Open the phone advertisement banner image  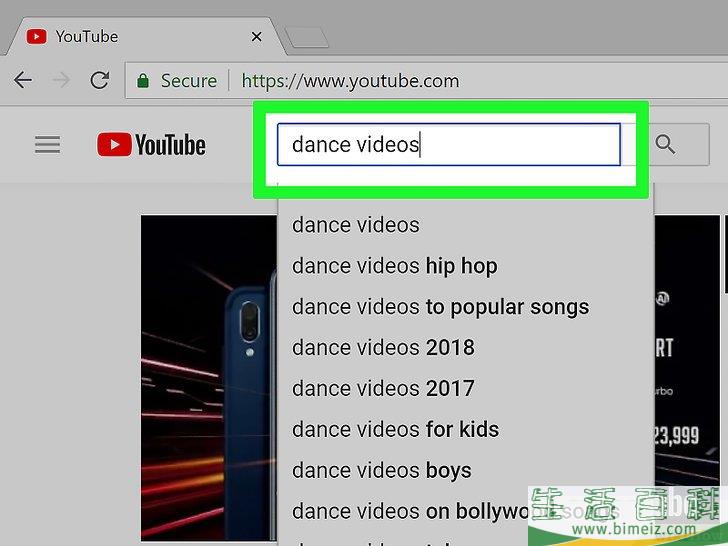click(209, 377)
